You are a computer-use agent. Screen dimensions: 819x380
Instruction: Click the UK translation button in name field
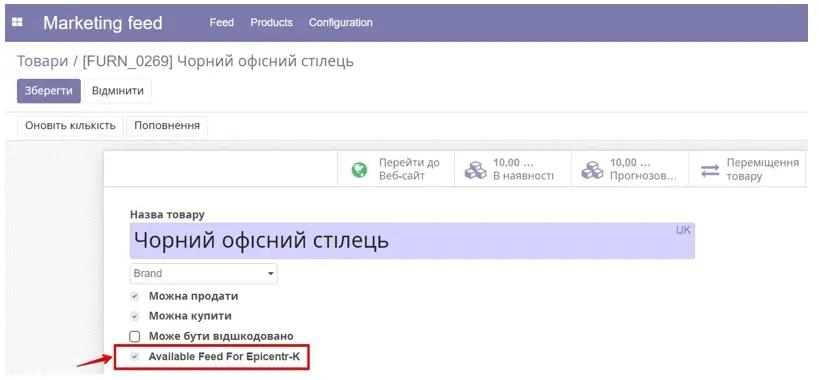tap(683, 231)
